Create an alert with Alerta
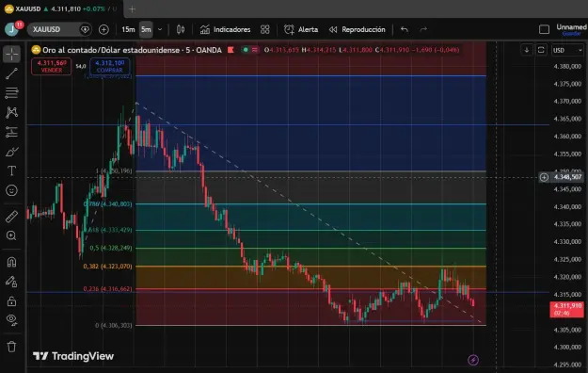The image size is (588, 373). point(301,29)
